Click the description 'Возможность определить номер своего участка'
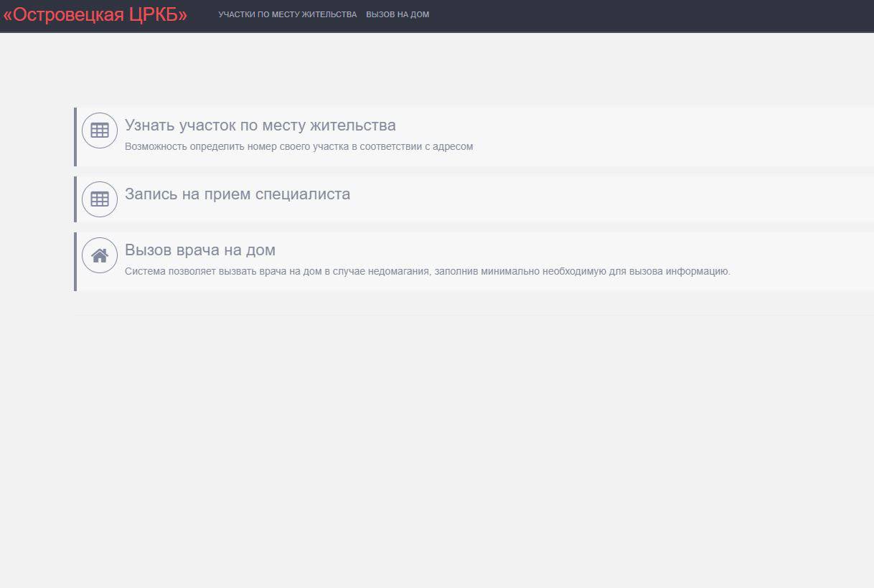Viewport: 874px width, 588px height. pos(299,147)
